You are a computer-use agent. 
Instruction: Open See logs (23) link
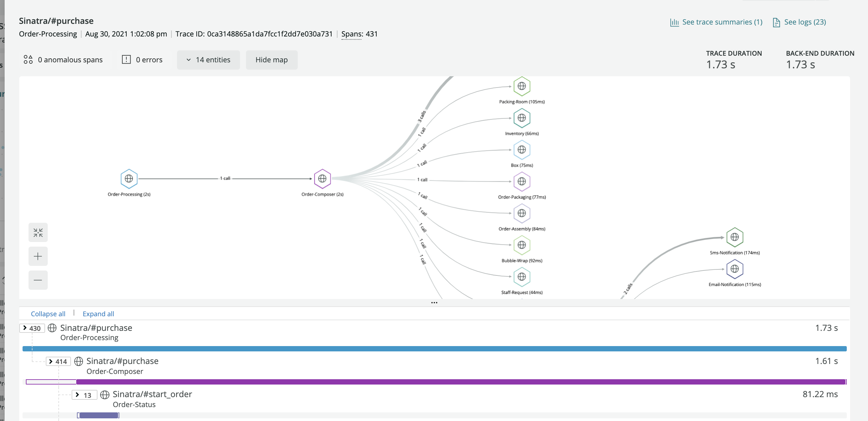pyautogui.click(x=799, y=22)
